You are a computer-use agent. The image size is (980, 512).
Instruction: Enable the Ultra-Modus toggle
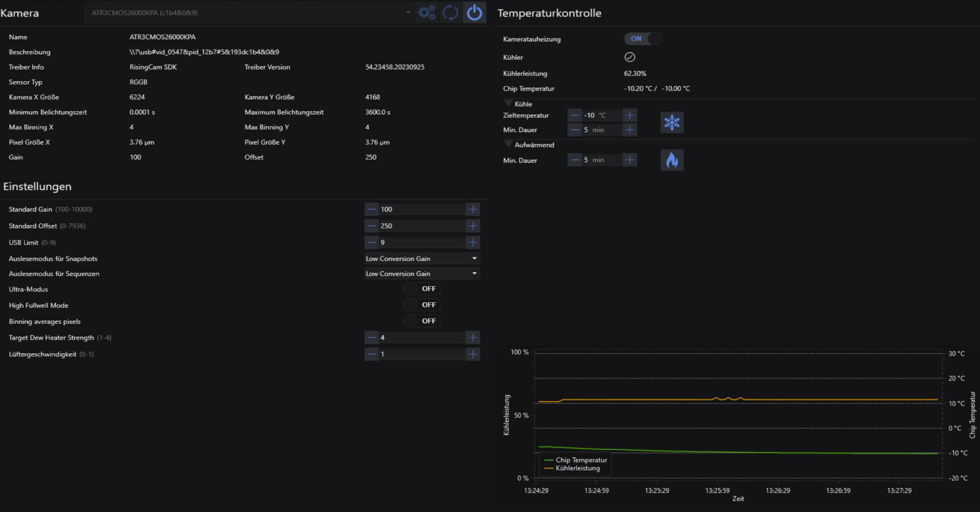pos(422,289)
